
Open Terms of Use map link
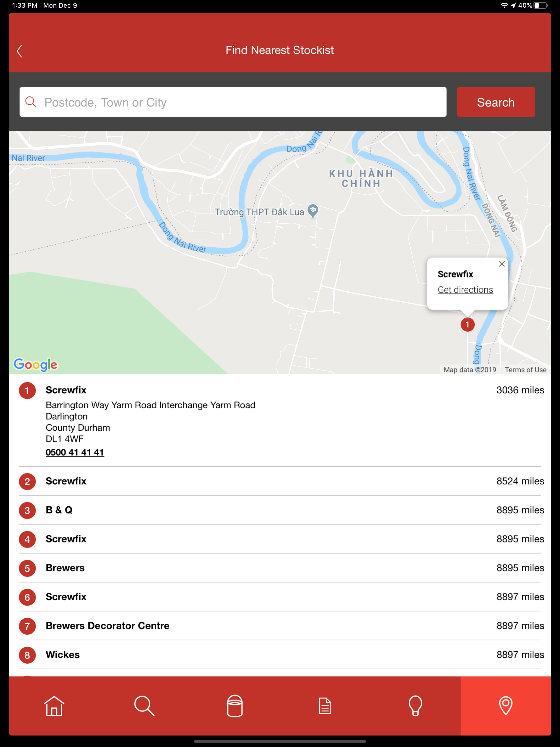(525, 370)
